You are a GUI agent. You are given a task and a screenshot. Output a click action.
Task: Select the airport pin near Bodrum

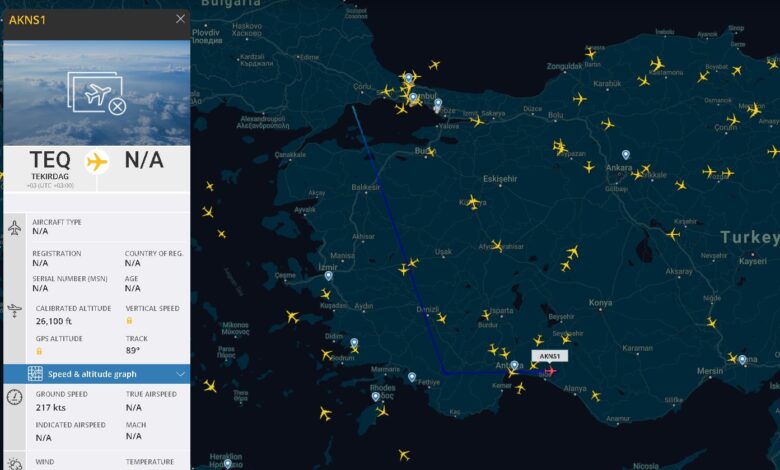(354, 343)
